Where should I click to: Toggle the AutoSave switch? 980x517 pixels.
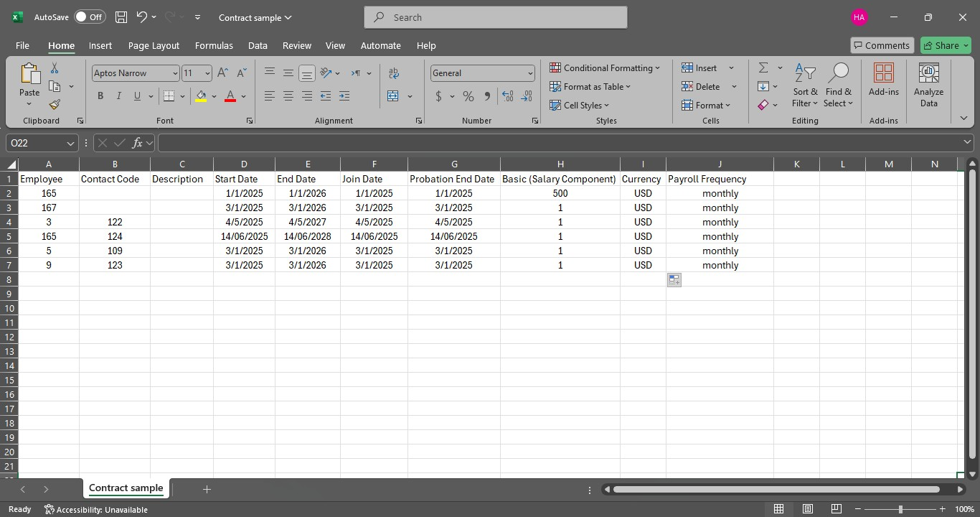(89, 17)
